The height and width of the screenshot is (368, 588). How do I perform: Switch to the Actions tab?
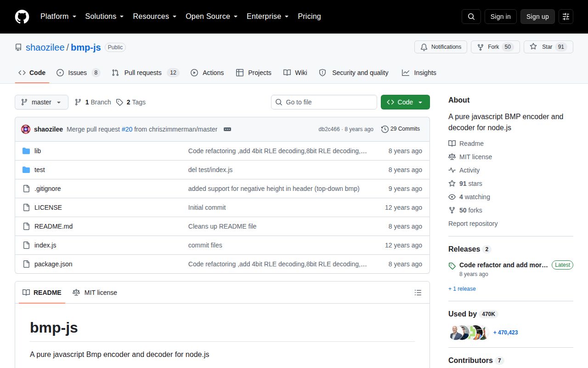(x=207, y=73)
